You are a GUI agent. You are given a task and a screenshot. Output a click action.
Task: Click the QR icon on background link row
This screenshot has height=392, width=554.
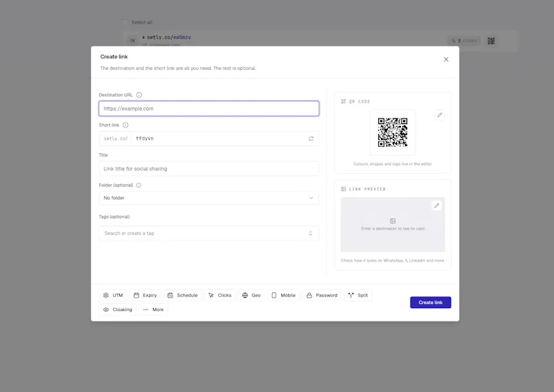(x=491, y=41)
